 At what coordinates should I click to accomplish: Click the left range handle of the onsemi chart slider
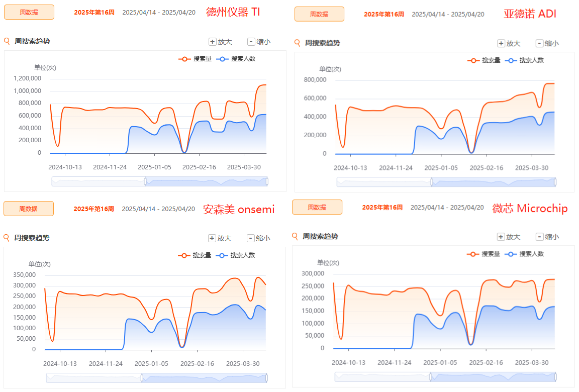click(142, 377)
